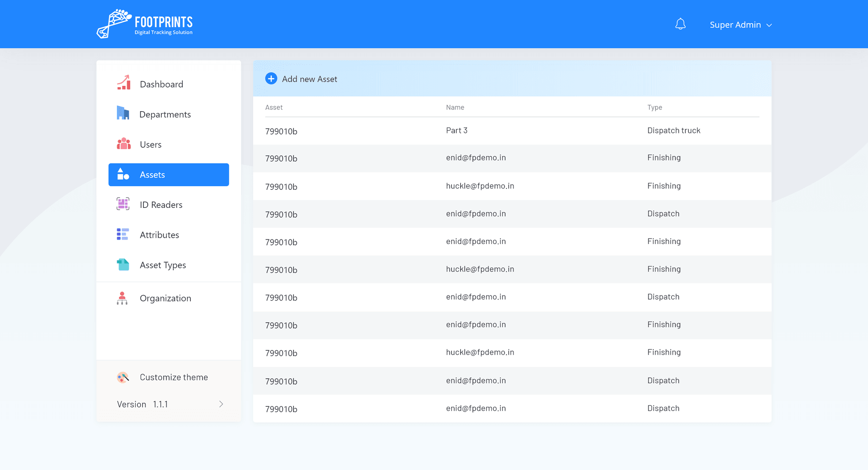This screenshot has height=470, width=868.
Task: Click the last row's Dispatch type
Action: pos(663,409)
